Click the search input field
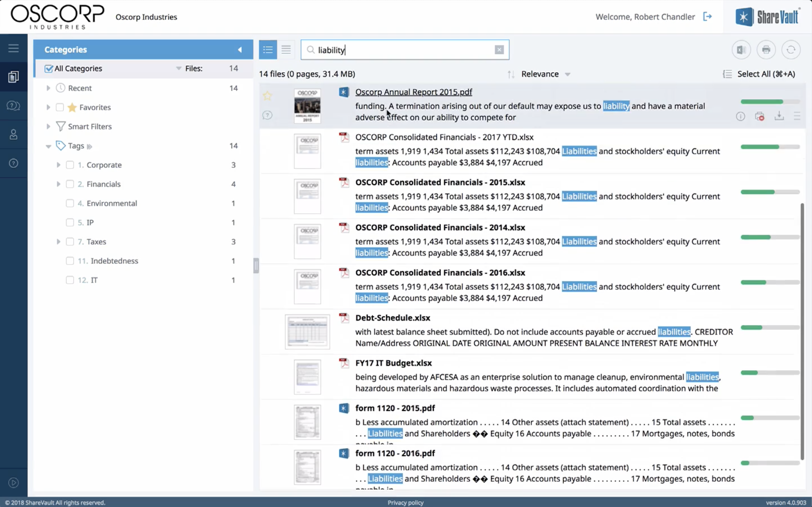This screenshot has width=812, height=507. click(x=405, y=50)
